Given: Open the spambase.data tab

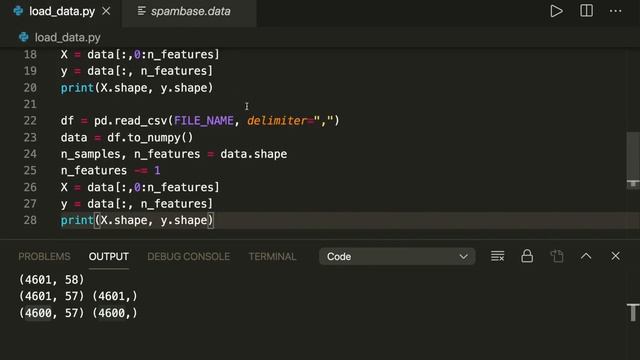Looking at the screenshot, I should click(189, 11).
